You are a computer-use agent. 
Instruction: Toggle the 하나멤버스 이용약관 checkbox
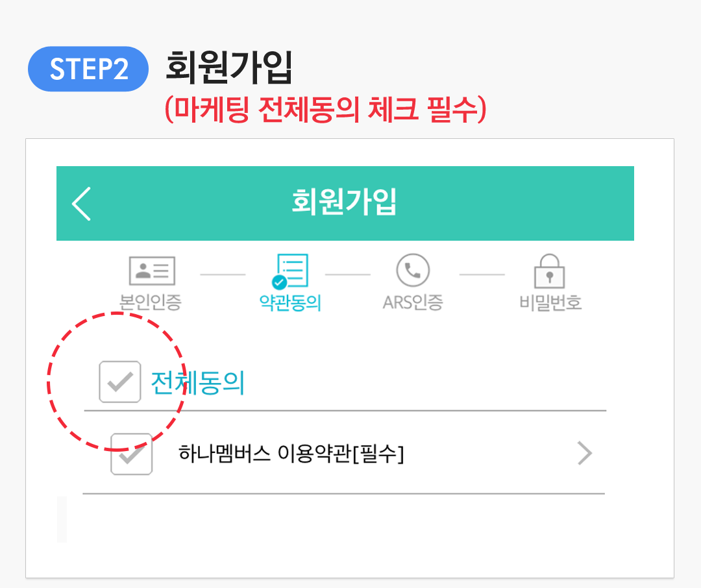(131, 454)
